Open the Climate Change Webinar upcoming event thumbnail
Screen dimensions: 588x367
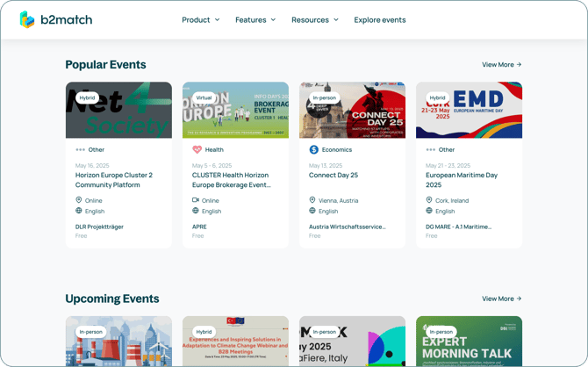pos(235,342)
